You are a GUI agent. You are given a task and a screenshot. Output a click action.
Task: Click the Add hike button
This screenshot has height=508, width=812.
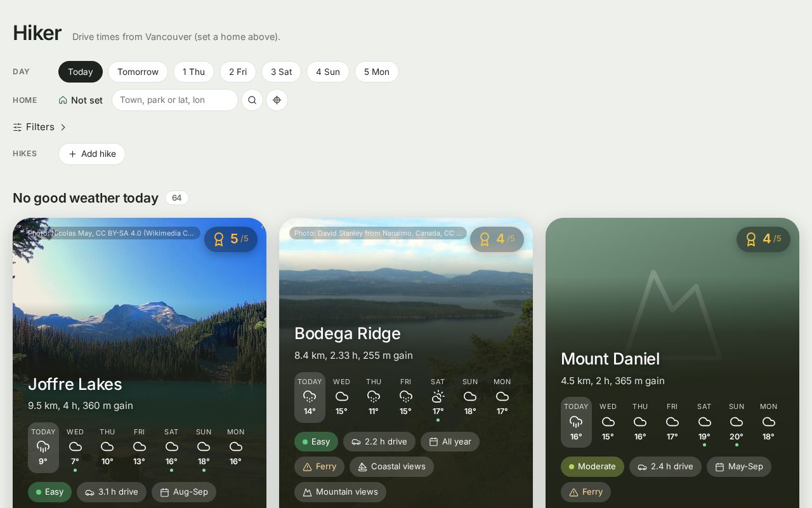(x=92, y=154)
